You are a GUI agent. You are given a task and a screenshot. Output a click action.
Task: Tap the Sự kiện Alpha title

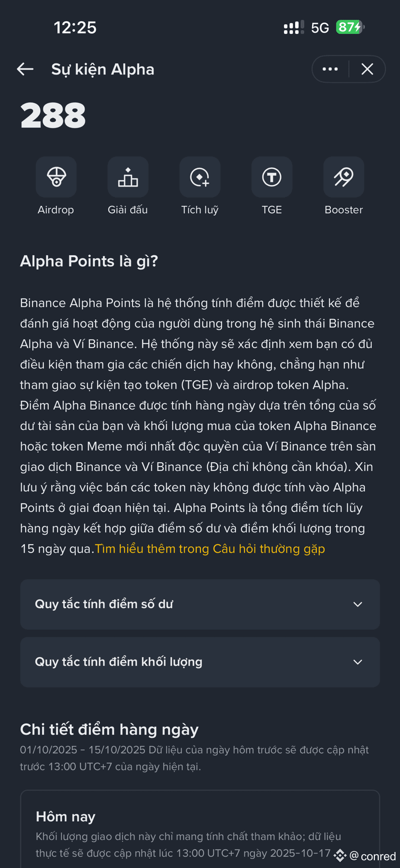click(x=103, y=69)
